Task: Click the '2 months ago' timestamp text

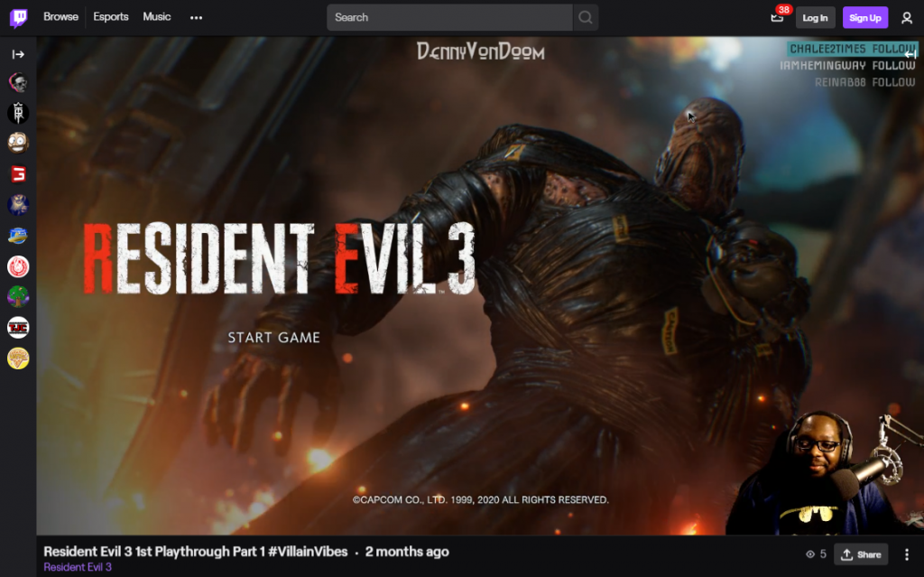Action: 407,552
